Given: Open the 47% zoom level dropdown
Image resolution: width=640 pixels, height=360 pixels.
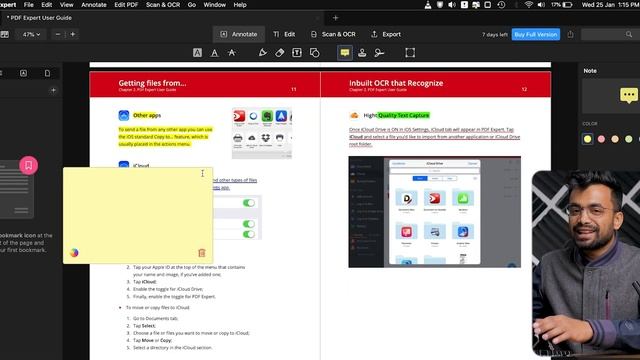Looking at the screenshot, I should point(31,35).
